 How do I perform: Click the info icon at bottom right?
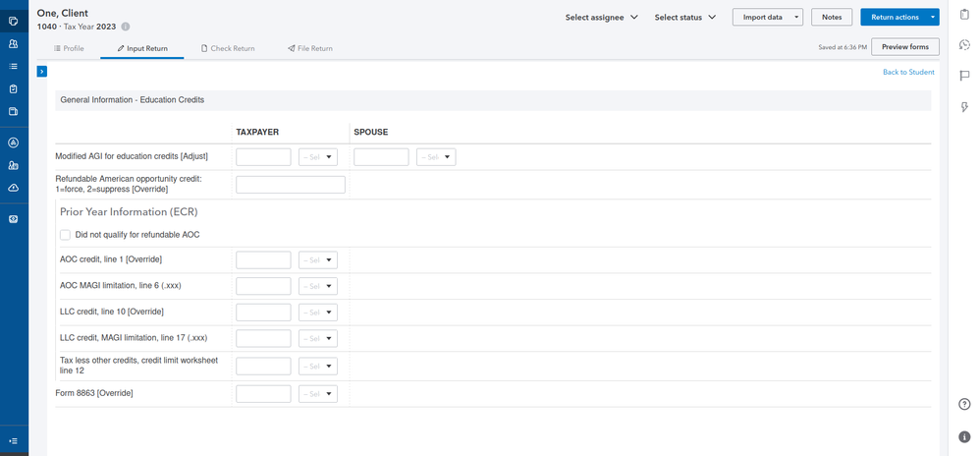coord(964,436)
